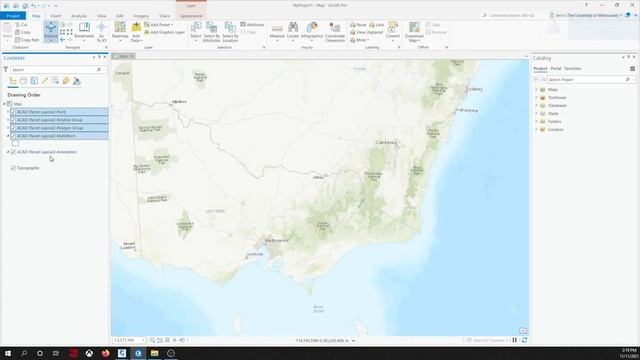Switch to Catalog Portal tab
640x360 pixels.
(x=556, y=69)
